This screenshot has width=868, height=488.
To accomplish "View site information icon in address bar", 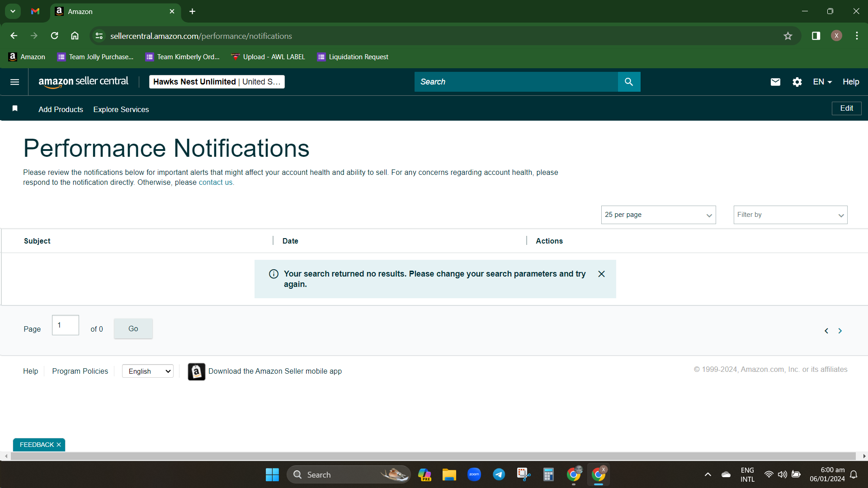I will tap(99, 36).
